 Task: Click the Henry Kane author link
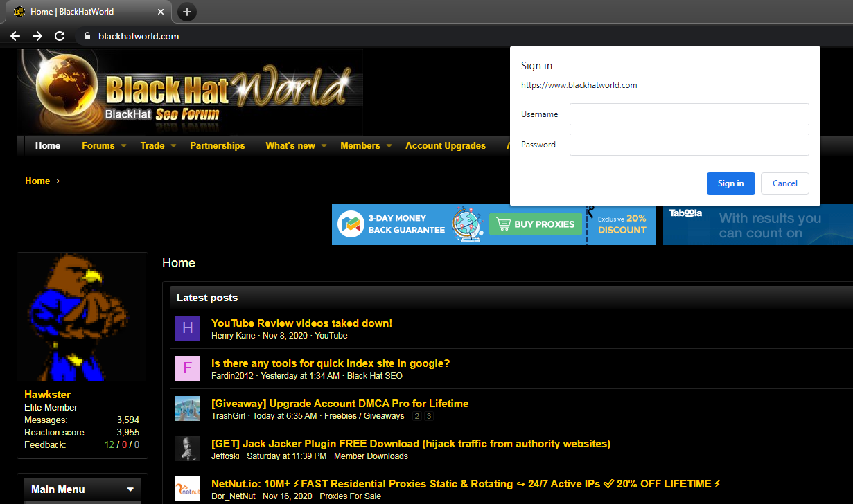pos(233,336)
